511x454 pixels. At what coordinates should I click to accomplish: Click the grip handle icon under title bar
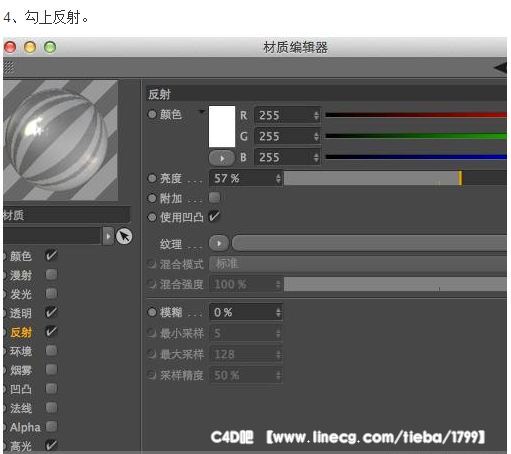click(x=8, y=68)
